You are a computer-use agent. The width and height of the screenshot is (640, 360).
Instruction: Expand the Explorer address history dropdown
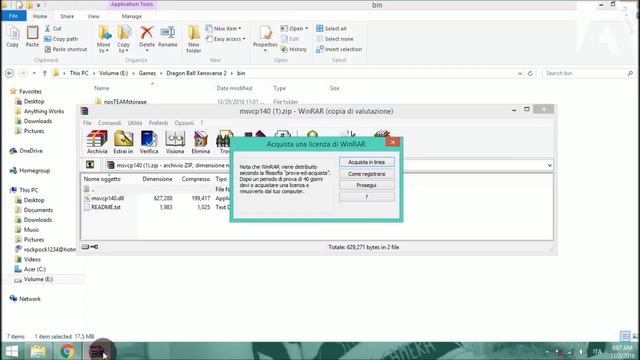(x=520, y=73)
